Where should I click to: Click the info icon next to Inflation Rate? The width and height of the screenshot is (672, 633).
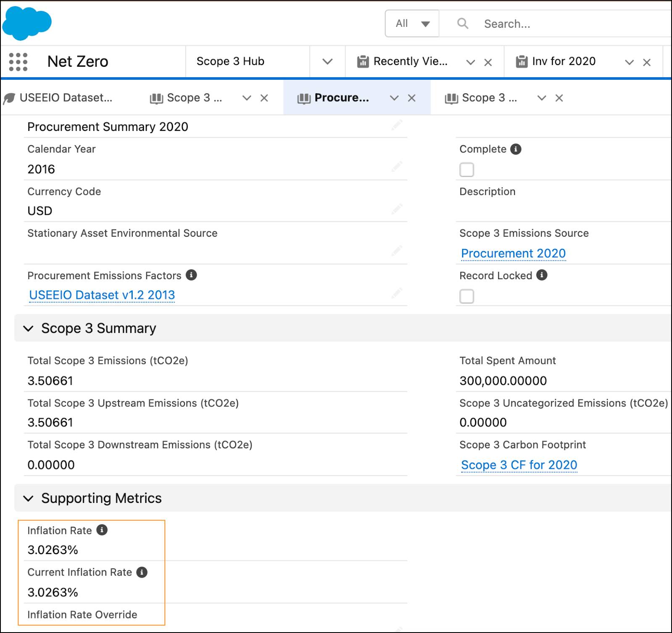click(x=102, y=530)
